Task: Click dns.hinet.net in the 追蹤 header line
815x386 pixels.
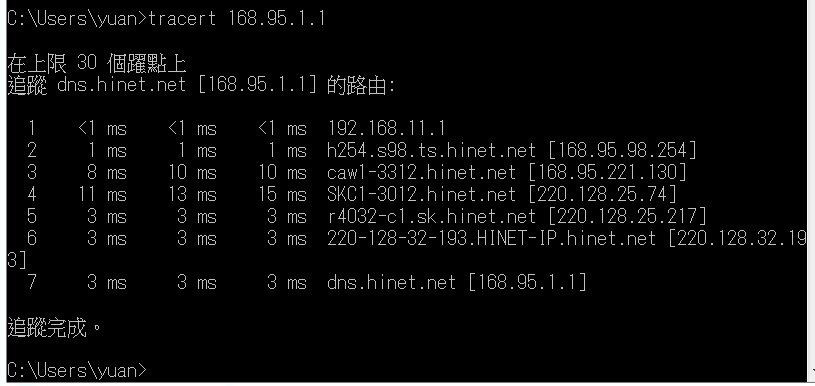Action: (121, 85)
